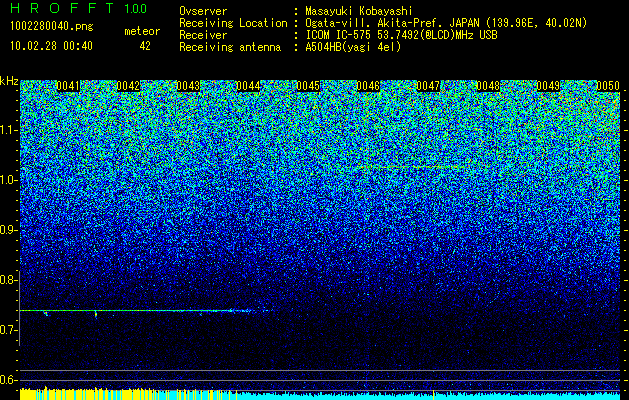Click the 0049 time marker

pos(548,86)
